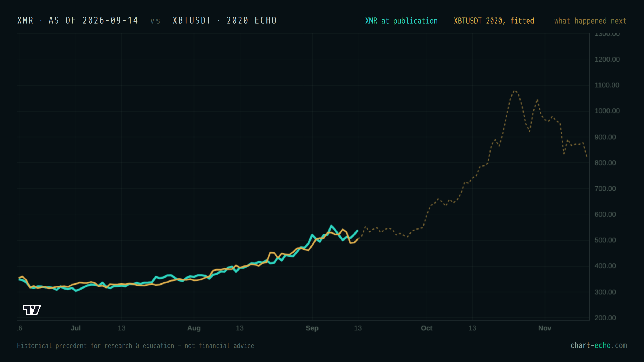This screenshot has width=644, height=362.
Task: Click the 200.00 price axis label
Action: (x=605, y=318)
